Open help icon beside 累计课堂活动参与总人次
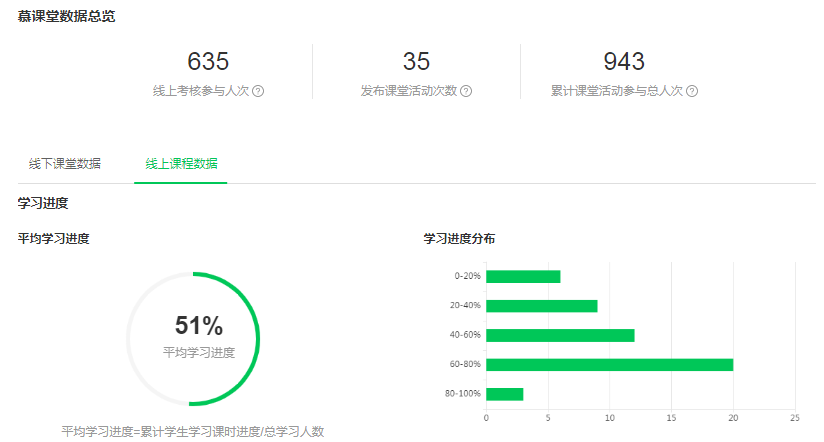This screenshot has width=824, height=442. click(692, 91)
